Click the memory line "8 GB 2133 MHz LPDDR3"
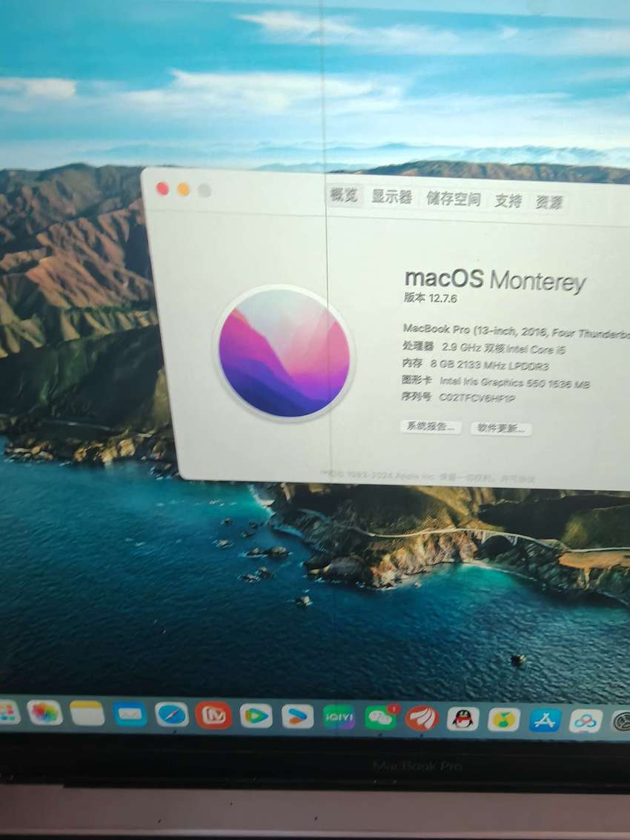 pyautogui.click(x=490, y=366)
